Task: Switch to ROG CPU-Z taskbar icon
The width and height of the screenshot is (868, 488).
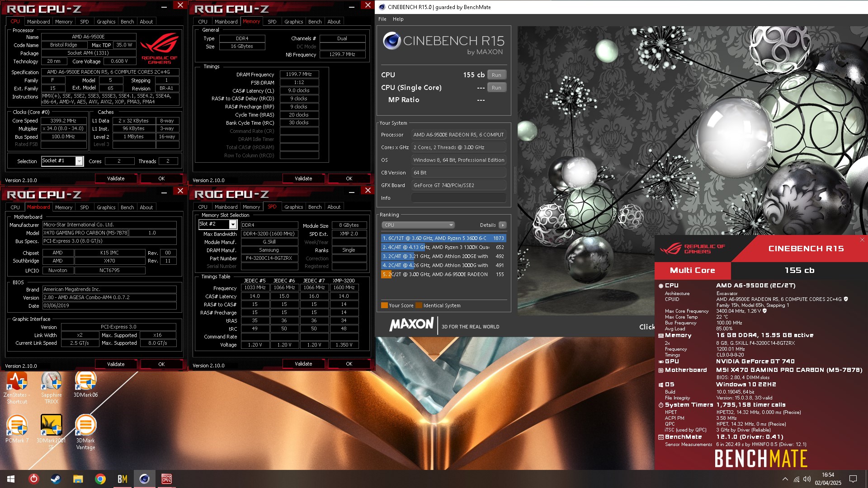Action: tap(166, 479)
